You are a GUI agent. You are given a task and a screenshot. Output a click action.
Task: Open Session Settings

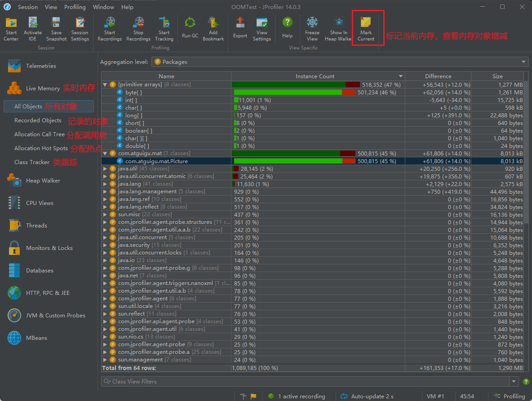click(80, 29)
